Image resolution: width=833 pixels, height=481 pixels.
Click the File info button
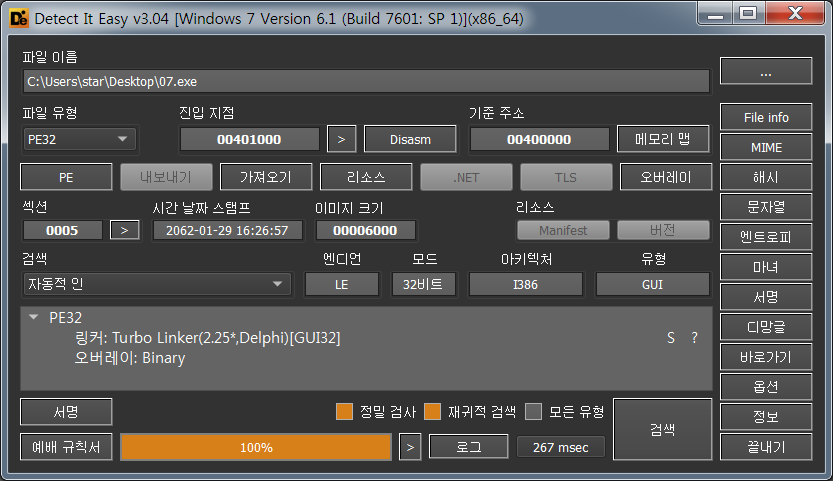pyautogui.click(x=766, y=117)
